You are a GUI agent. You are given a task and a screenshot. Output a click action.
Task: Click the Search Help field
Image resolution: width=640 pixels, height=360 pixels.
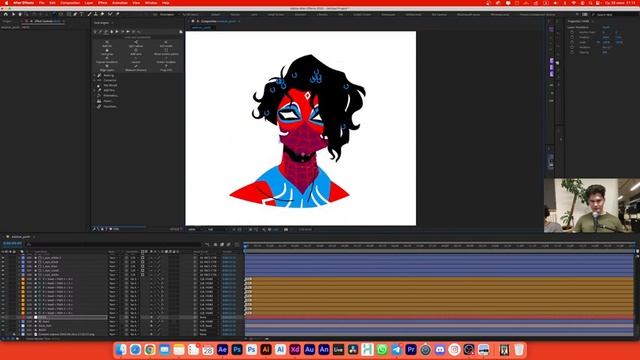click(614, 15)
